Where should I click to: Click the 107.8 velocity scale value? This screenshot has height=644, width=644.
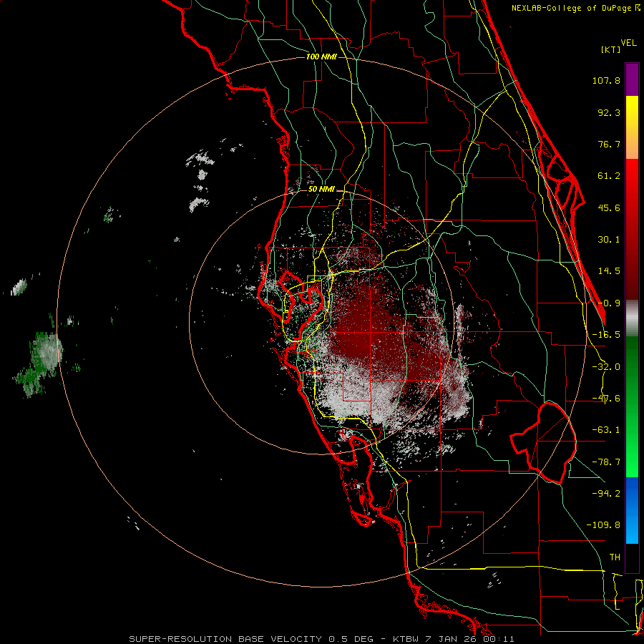[x=606, y=80]
